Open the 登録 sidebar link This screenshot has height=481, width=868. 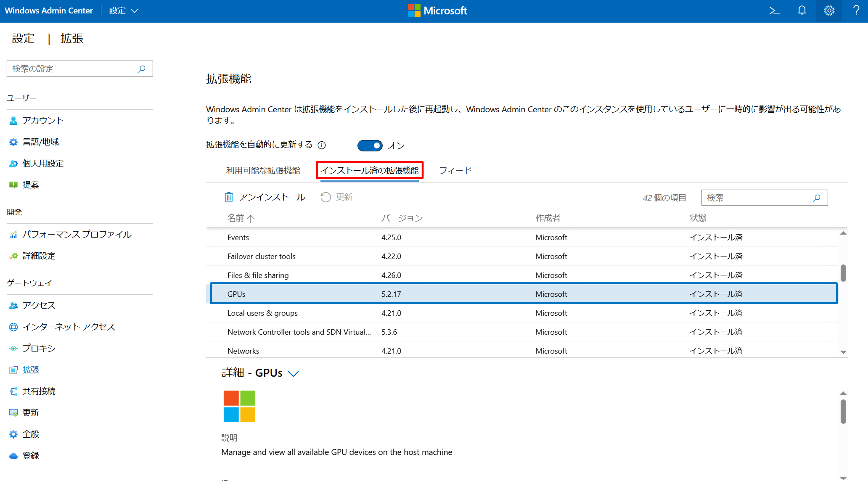coord(31,456)
